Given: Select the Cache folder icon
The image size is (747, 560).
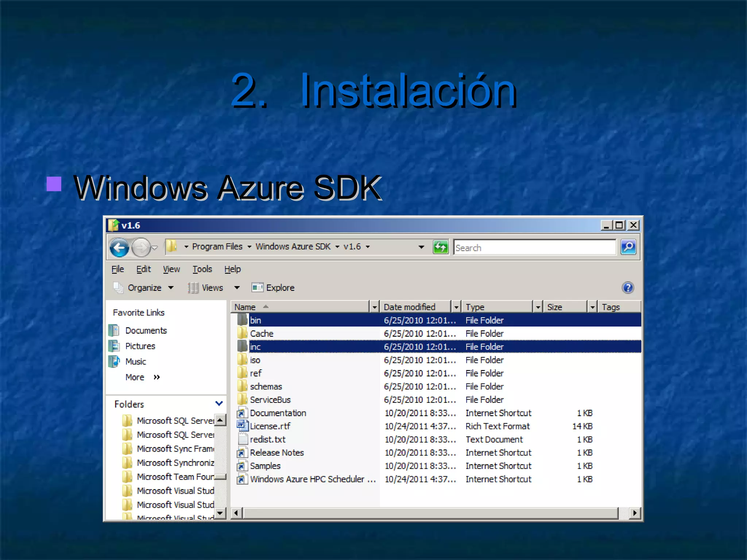Looking at the screenshot, I should click(x=243, y=333).
